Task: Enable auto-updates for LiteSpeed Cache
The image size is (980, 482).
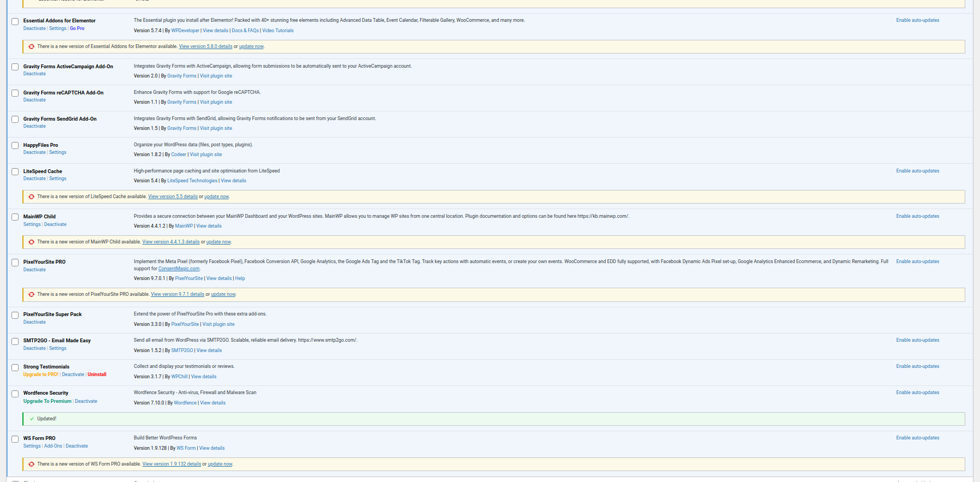Action: [917, 171]
